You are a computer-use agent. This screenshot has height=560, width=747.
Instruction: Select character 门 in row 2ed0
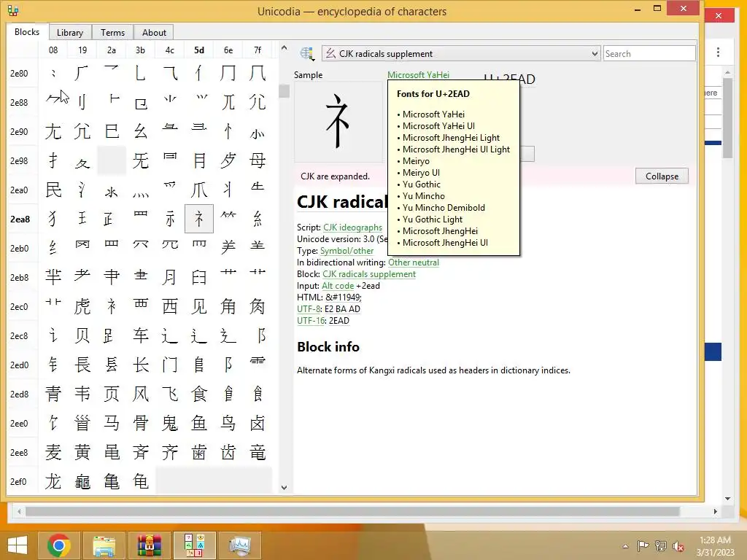169,365
